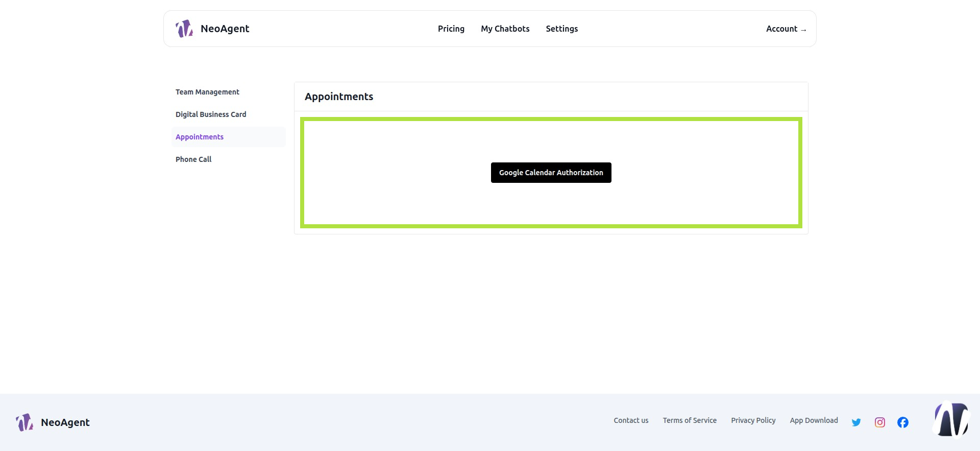Open Settings in the top navigation
The width and height of the screenshot is (980, 451).
click(562, 29)
